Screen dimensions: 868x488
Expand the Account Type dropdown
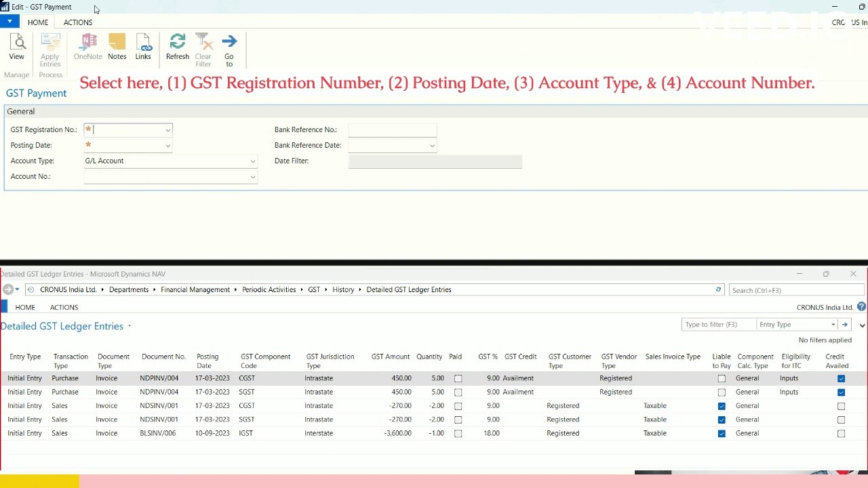tap(252, 161)
